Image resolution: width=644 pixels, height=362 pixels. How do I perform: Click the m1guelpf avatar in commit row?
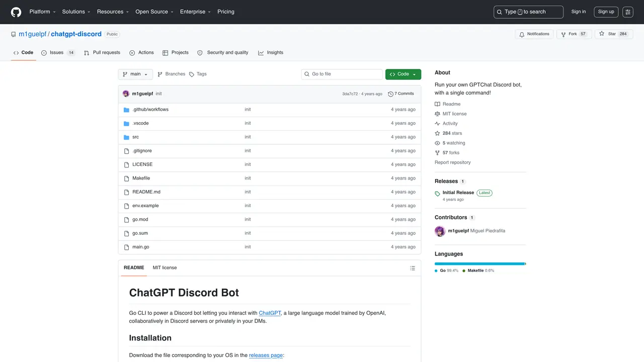126,94
